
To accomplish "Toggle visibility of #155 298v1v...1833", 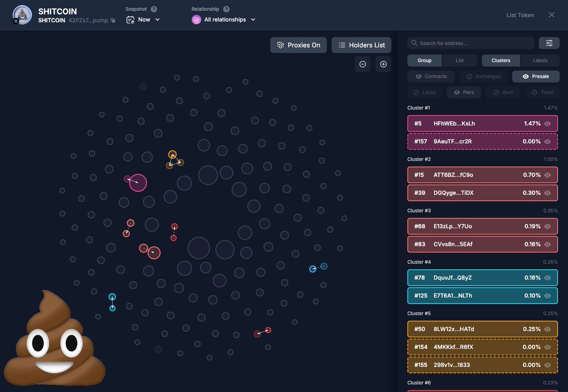I will pyautogui.click(x=548, y=365).
